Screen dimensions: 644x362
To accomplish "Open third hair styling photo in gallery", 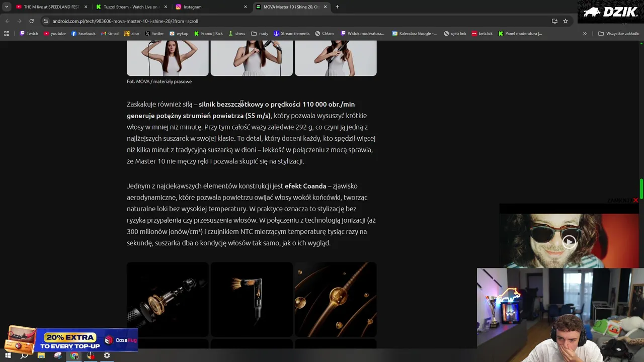I will pos(336,58).
